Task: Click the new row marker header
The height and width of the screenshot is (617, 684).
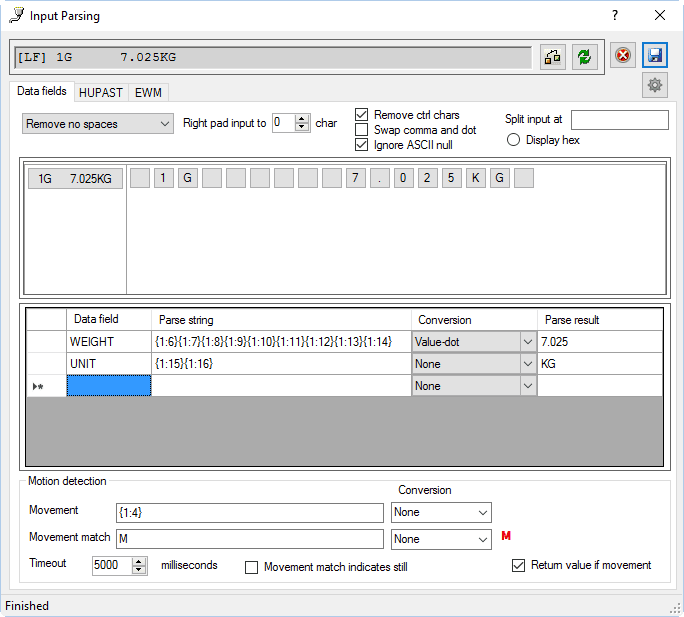Action: tap(46, 386)
